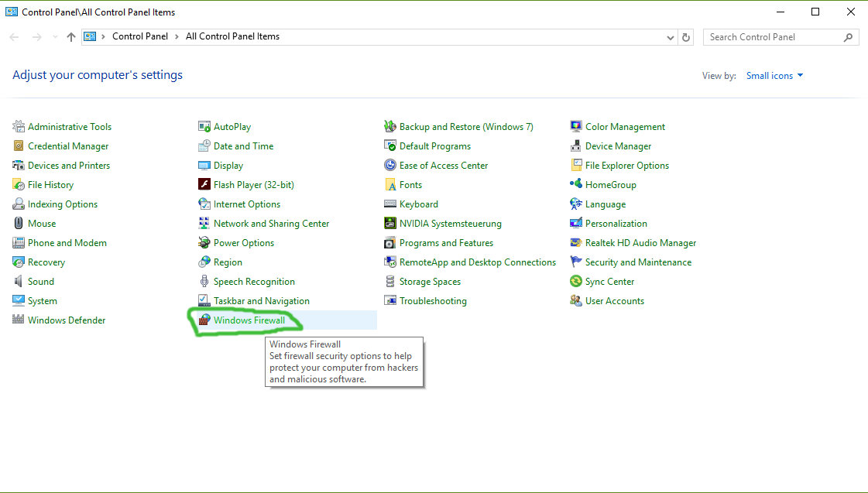
Task: Open RemoteApp and Desktop Connections link
Action: (x=478, y=262)
